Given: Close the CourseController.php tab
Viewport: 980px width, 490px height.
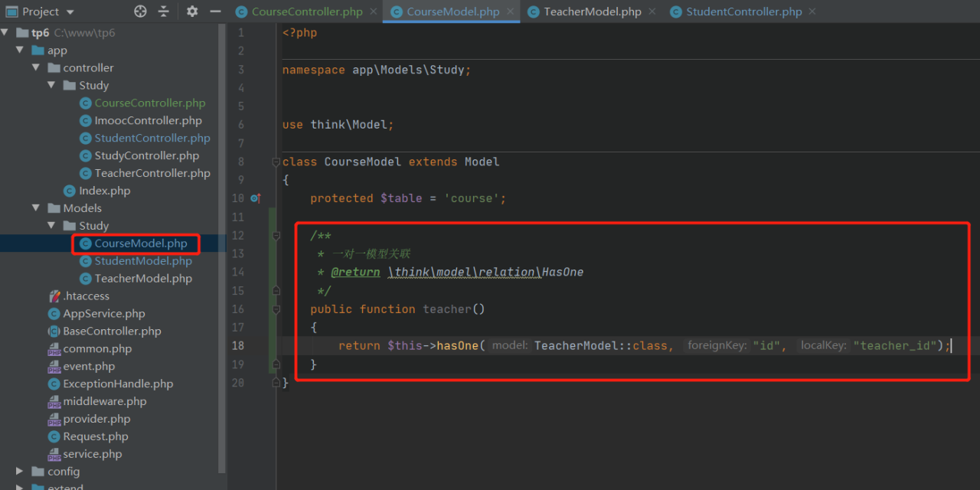Looking at the screenshot, I should tap(373, 11).
